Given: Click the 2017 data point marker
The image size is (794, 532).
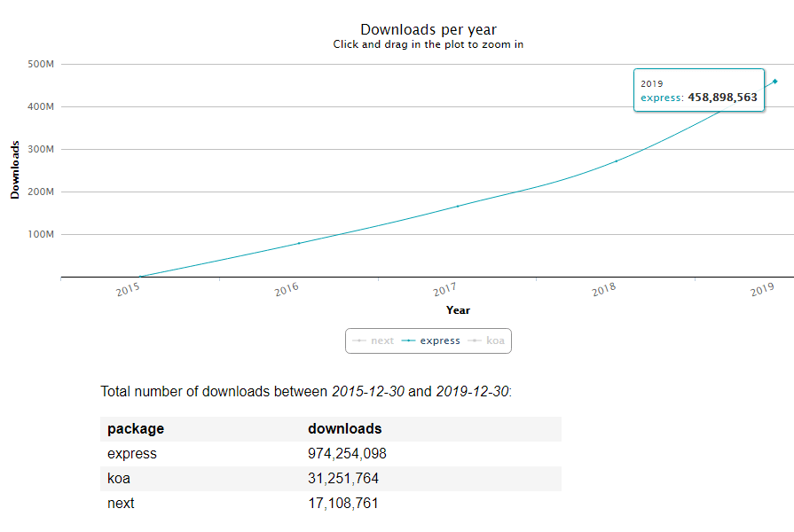Looking at the screenshot, I should 458,207.
